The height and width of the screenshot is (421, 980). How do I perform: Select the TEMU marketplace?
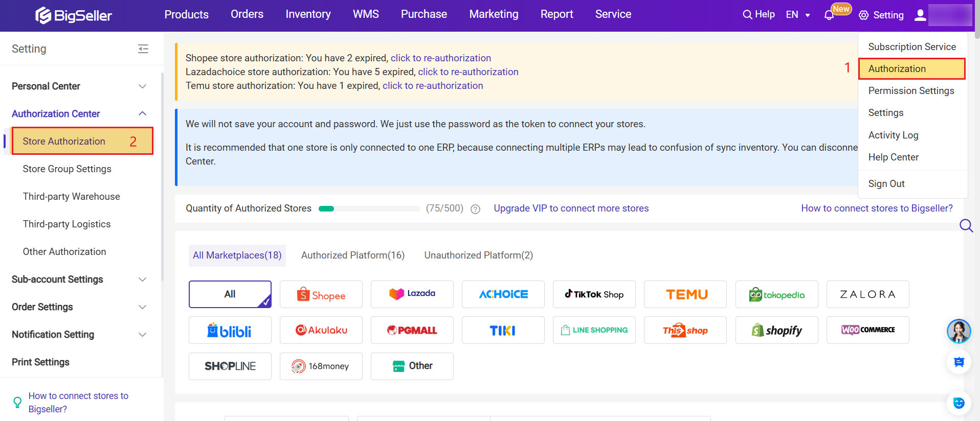point(685,294)
